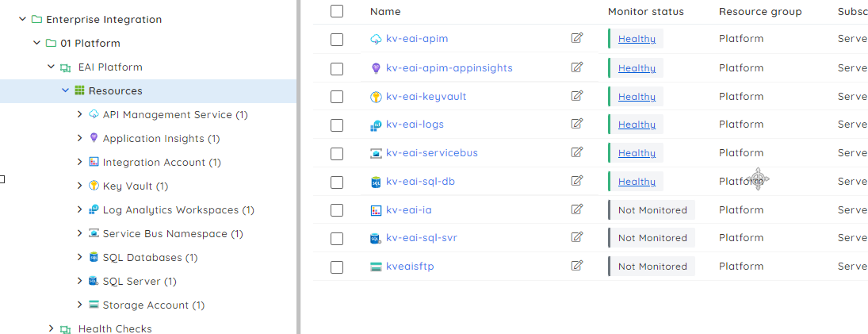Screen dimensions: 868x334
Task: Click the edit icon for kv-eai-keyvault
Action: tap(577, 96)
